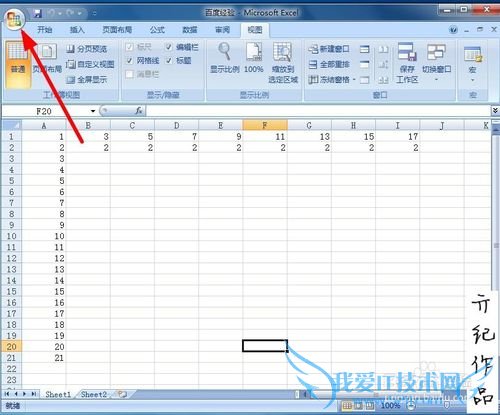Screen dimensions: 500x415
Task: Click Unhide window icon
Action: coord(365,80)
